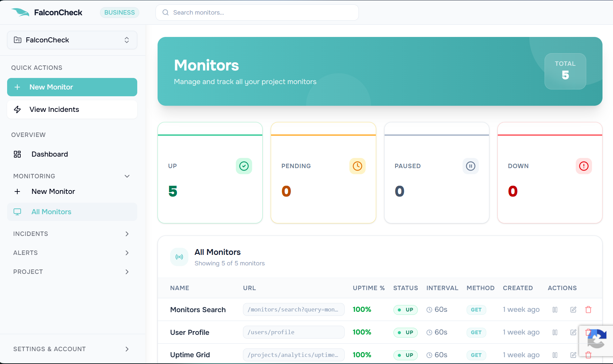613x364 pixels.
Task: Click the INTERVAL column header
Action: [x=442, y=288]
